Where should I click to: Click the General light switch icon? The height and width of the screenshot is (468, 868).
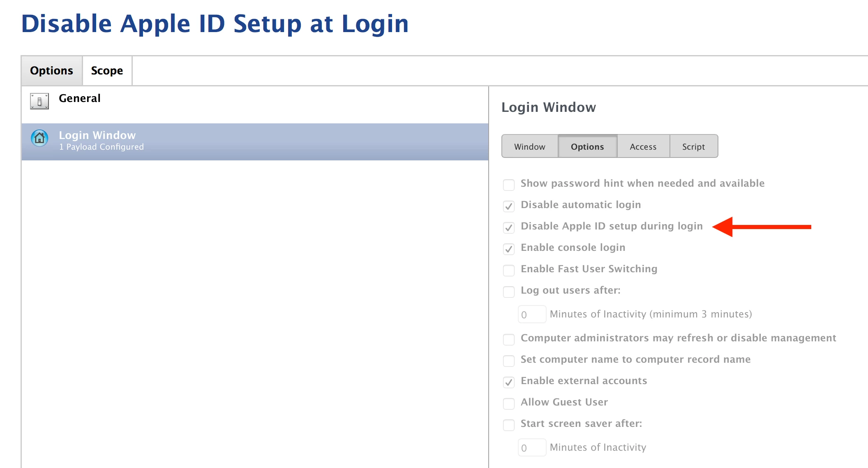39,101
